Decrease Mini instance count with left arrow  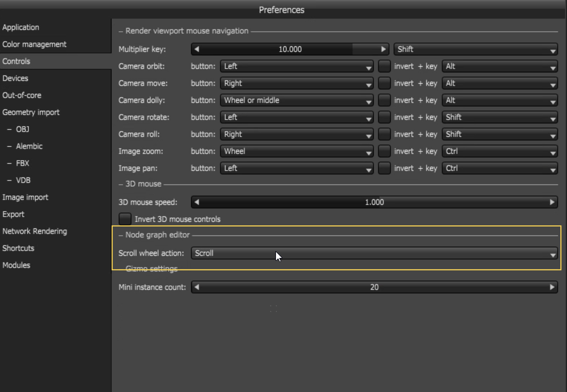pos(197,287)
